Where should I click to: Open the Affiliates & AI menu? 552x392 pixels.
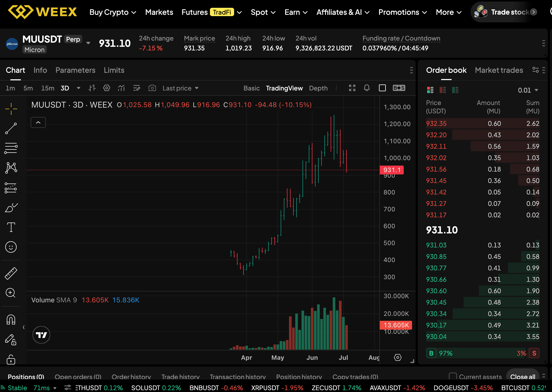[x=343, y=12]
